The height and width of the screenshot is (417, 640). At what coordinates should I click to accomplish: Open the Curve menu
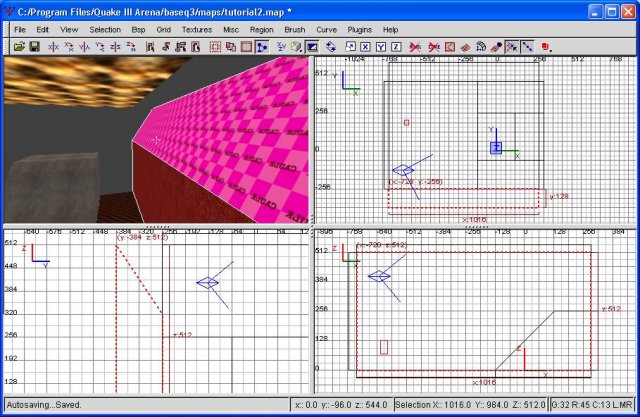[327, 29]
